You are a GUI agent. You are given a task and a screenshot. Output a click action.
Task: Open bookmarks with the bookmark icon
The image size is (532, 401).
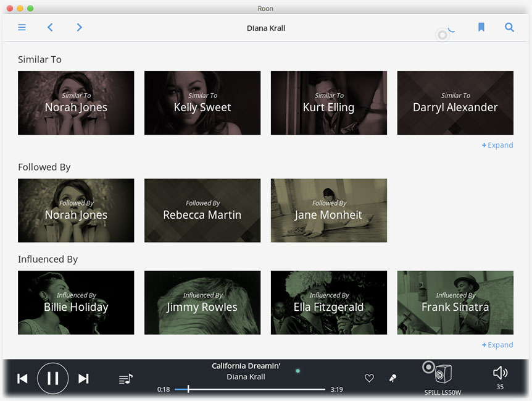click(481, 27)
